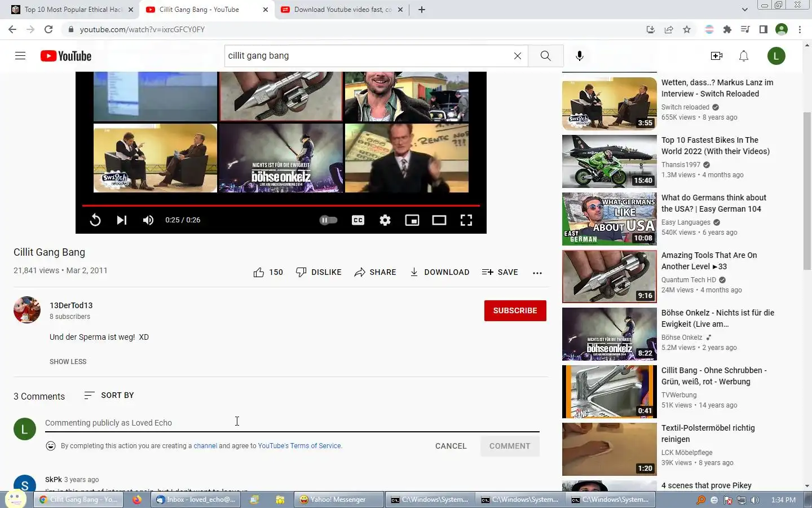Open the emoji picker in the comment box

coord(51,446)
